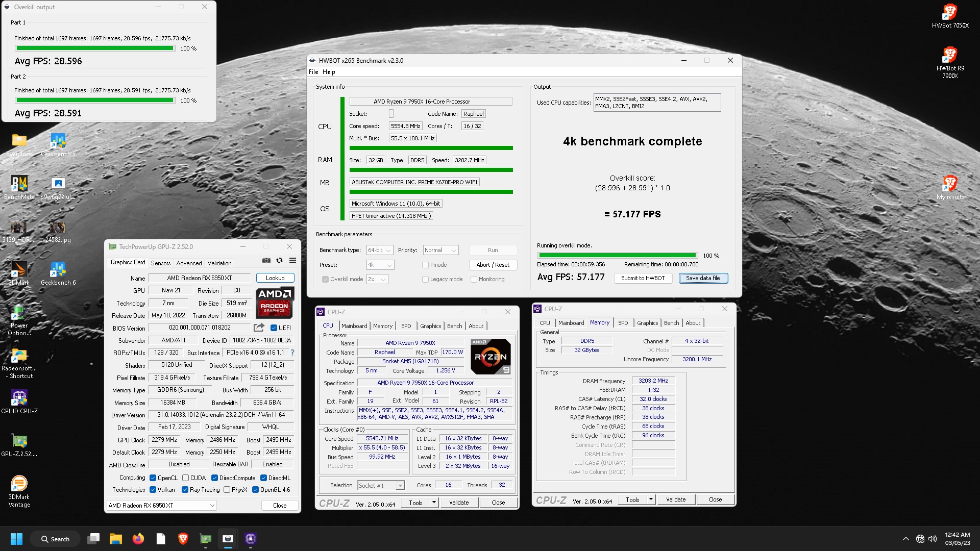Expand the GPU selector AMD Radeon RX 6950 XT
Viewport: 980px width, 551px height.
tap(162, 506)
